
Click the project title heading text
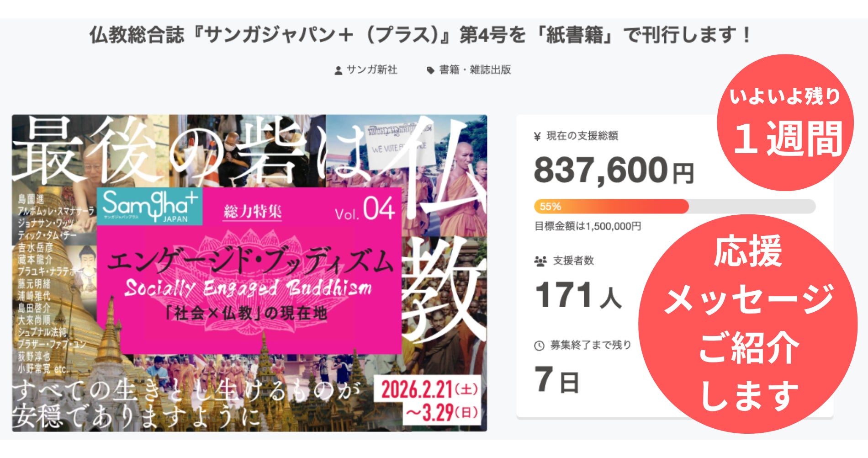[419, 35]
